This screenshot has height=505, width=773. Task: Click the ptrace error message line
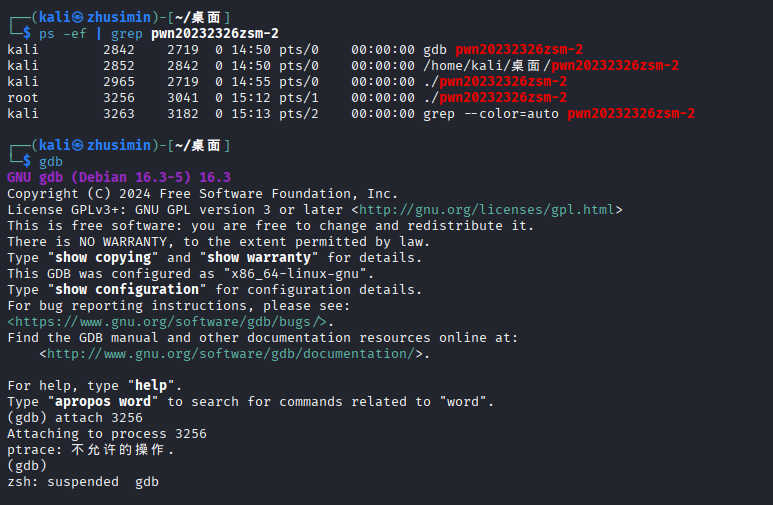coord(90,449)
